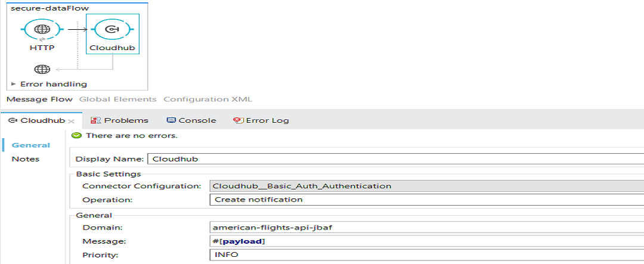Select the HTTP listener globe icon
644x264 pixels.
pyautogui.click(x=42, y=29)
